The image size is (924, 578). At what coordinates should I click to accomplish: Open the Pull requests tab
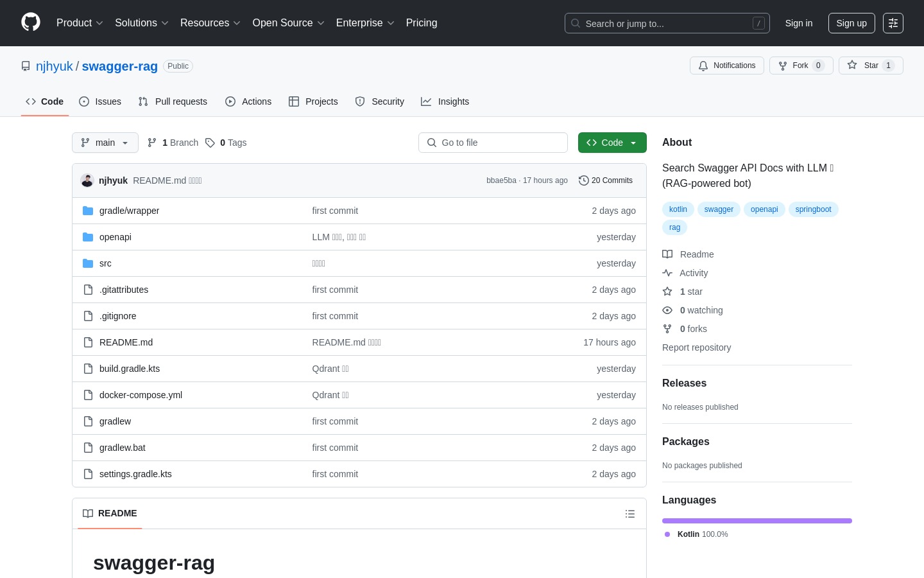pyautogui.click(x=173, y=101)
